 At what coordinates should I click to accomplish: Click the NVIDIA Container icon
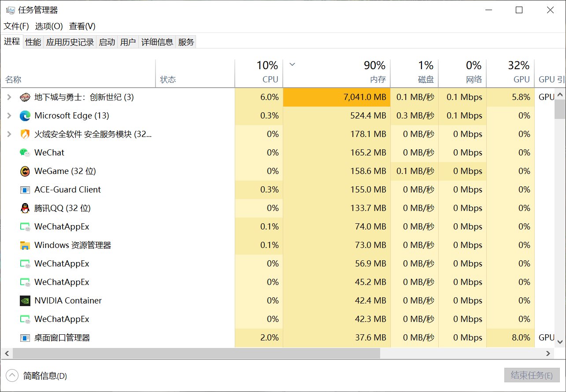(x=25, y=301)
